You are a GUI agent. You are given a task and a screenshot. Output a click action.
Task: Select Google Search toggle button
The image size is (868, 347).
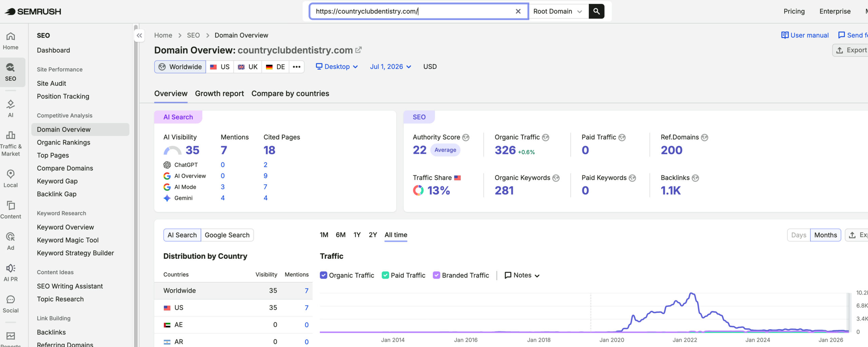(227, 235)
